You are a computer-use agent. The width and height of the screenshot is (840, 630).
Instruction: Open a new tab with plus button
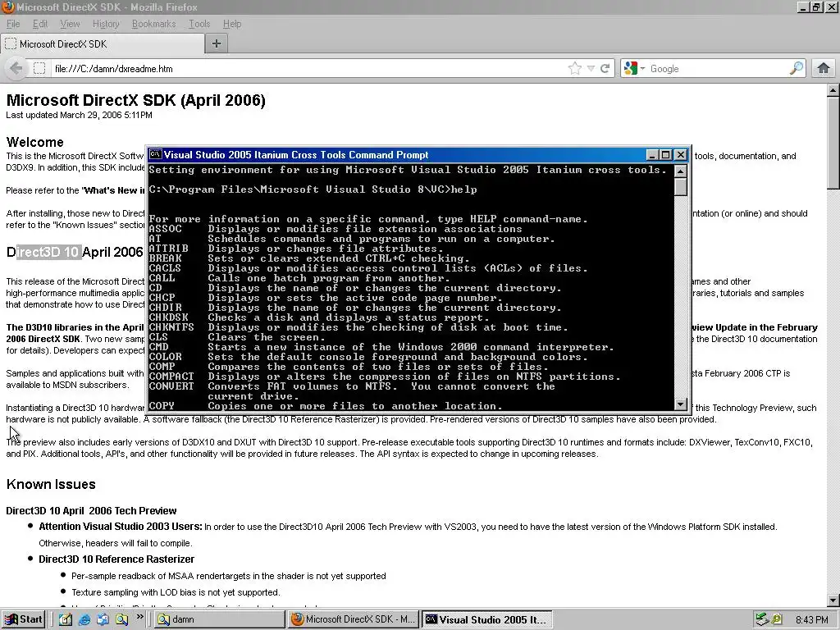pos(217,44)
